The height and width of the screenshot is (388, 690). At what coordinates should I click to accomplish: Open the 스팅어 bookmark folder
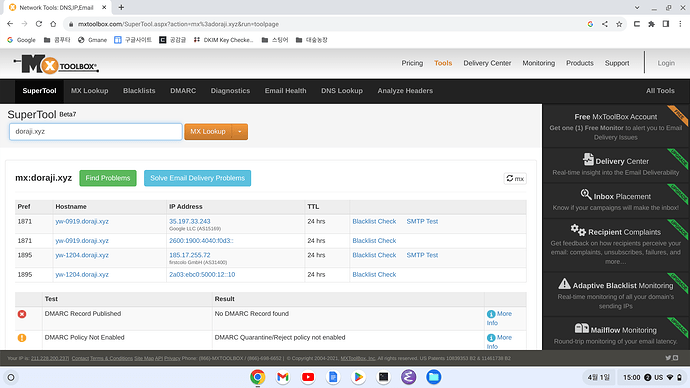[x=275, y=40]
